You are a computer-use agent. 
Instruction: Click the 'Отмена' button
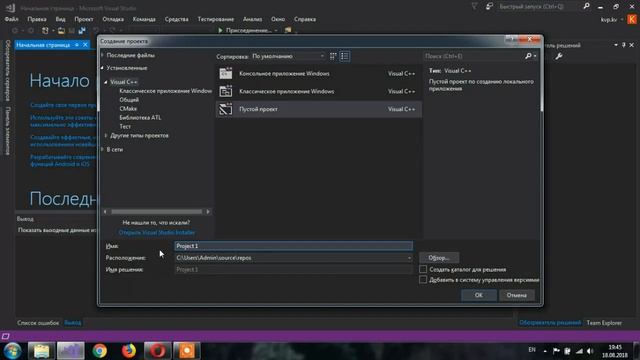[517, 295]
